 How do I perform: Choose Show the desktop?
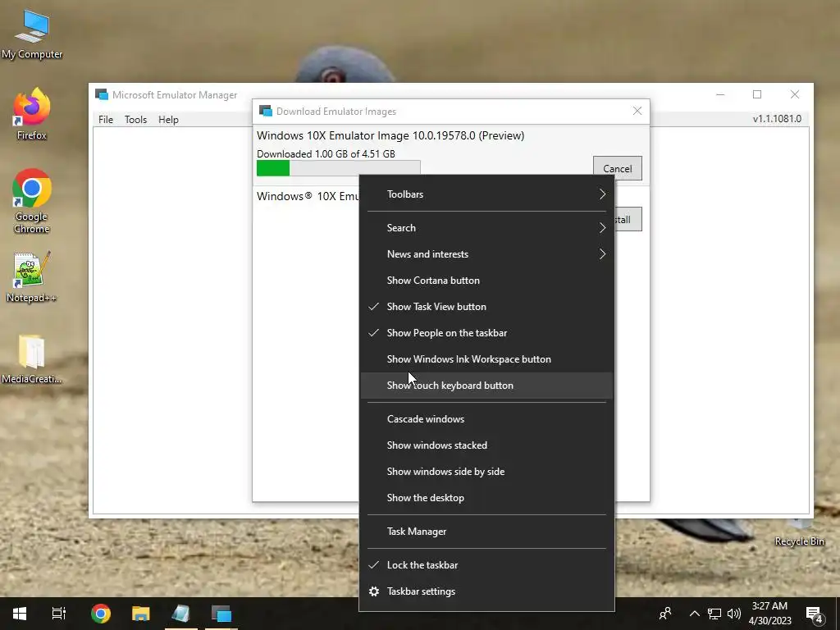tap(486, 498)
